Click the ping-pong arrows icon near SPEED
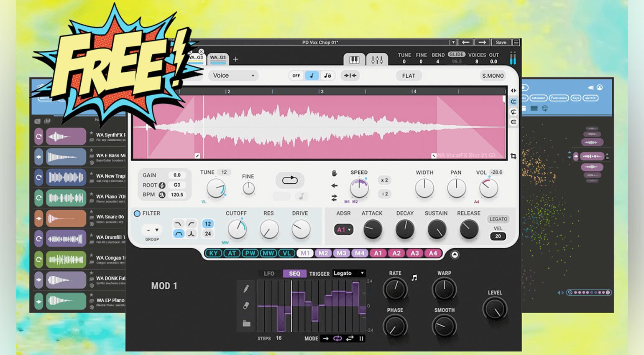 (x=334, y=198)
